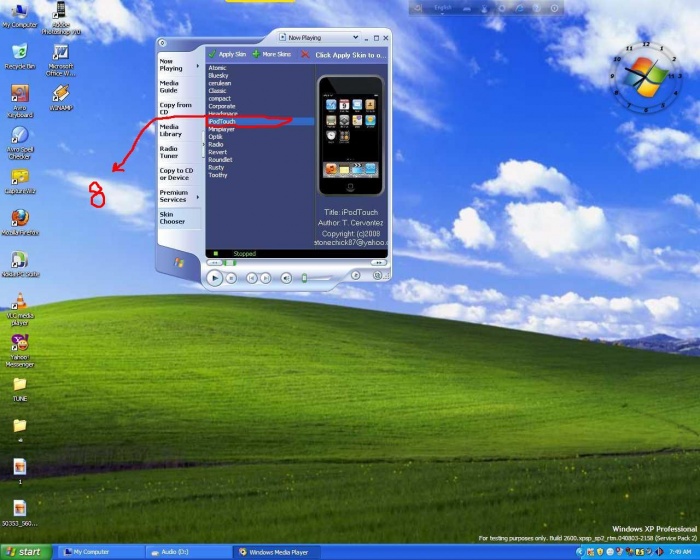
Task: Click the iPod Touch skin preview image
Action: 350,136
